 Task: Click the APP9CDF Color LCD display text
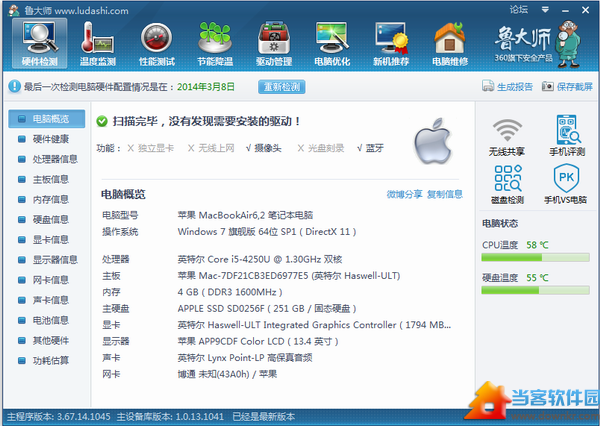258,341
